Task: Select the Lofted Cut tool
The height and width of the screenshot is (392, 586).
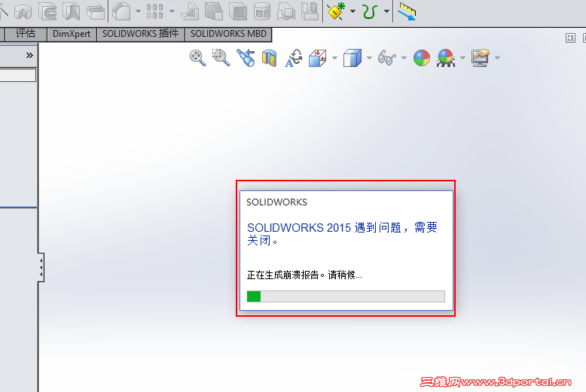Action: pos(72,11)
